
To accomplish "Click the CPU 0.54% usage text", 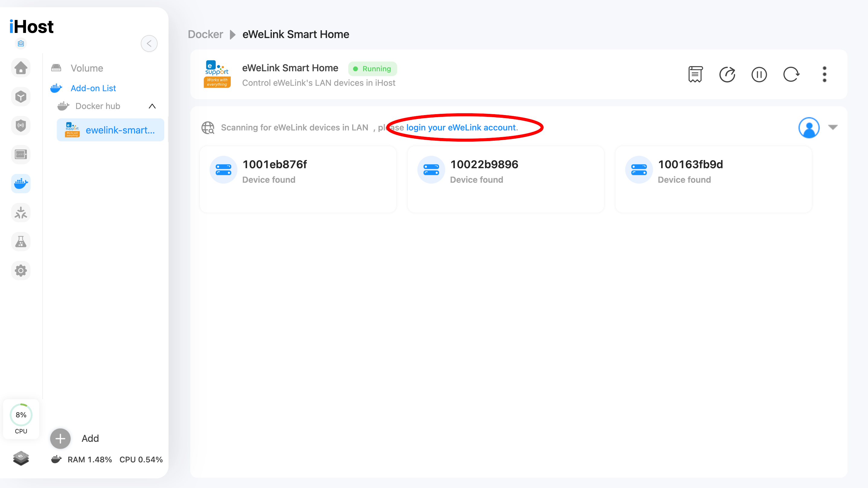I will point(141,460).
